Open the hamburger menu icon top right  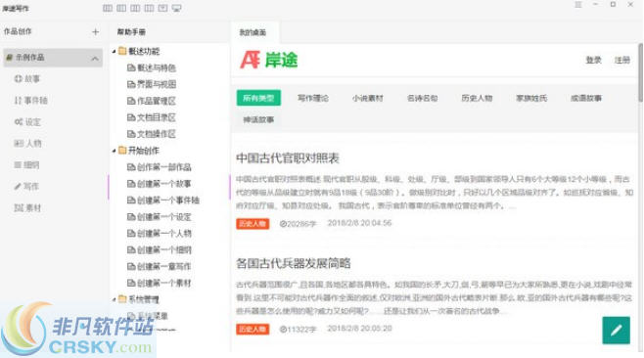point(578,5)
